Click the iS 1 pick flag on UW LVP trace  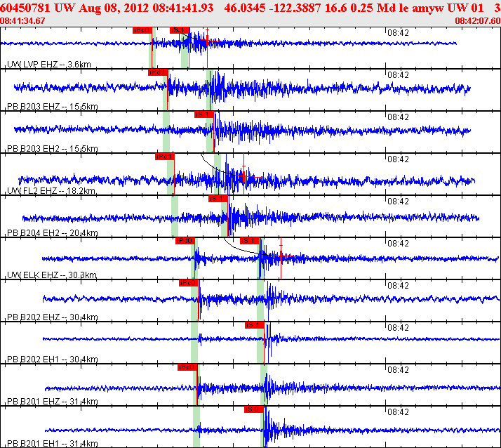point(180,30)
